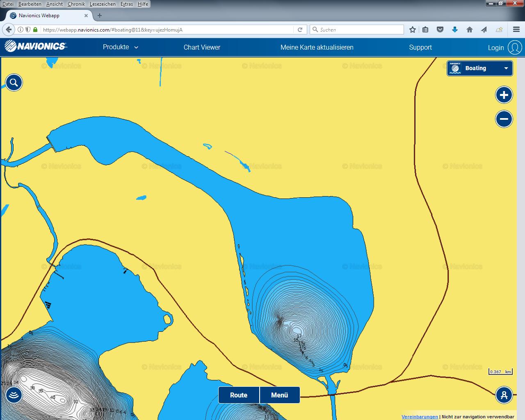
Task: Open the Lesezeichen menu
Action: (103, 4)
